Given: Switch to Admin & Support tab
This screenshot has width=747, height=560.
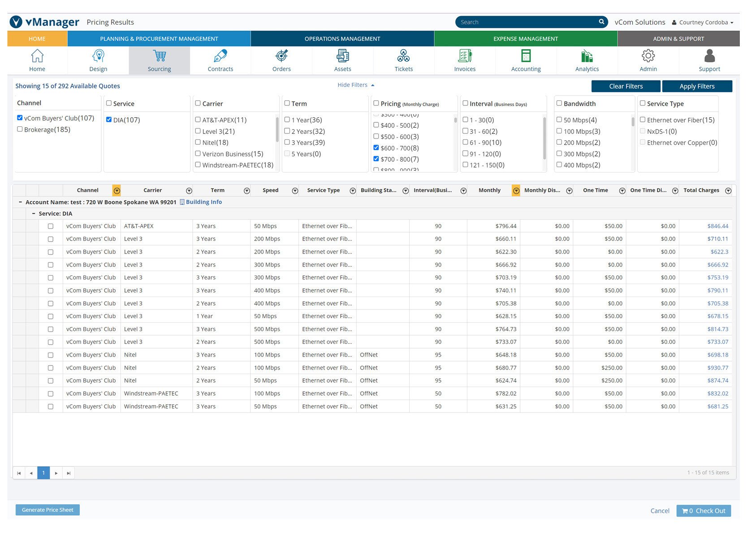Looking at the screenshot, I should (x=678, y=39).
